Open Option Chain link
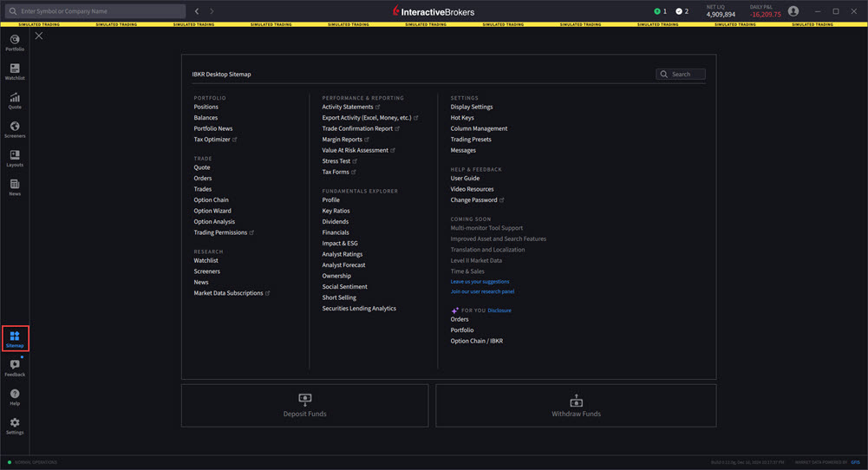 pos(211,199)
